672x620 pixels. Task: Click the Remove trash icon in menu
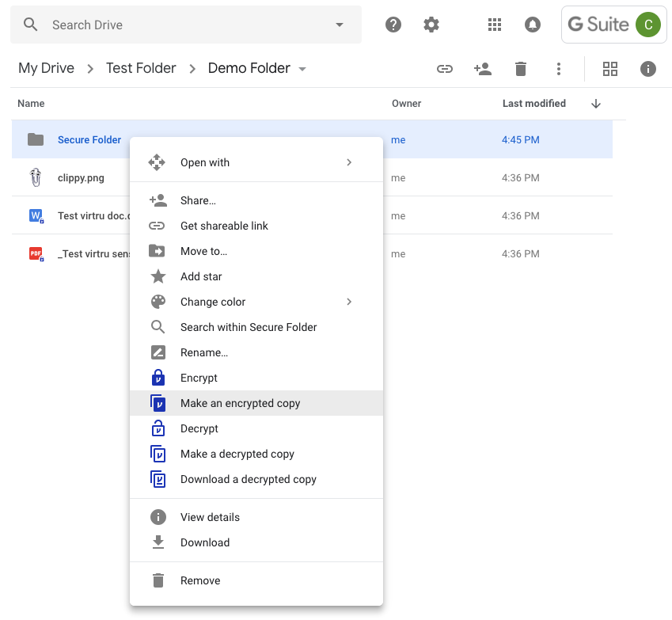pos(158,580)
